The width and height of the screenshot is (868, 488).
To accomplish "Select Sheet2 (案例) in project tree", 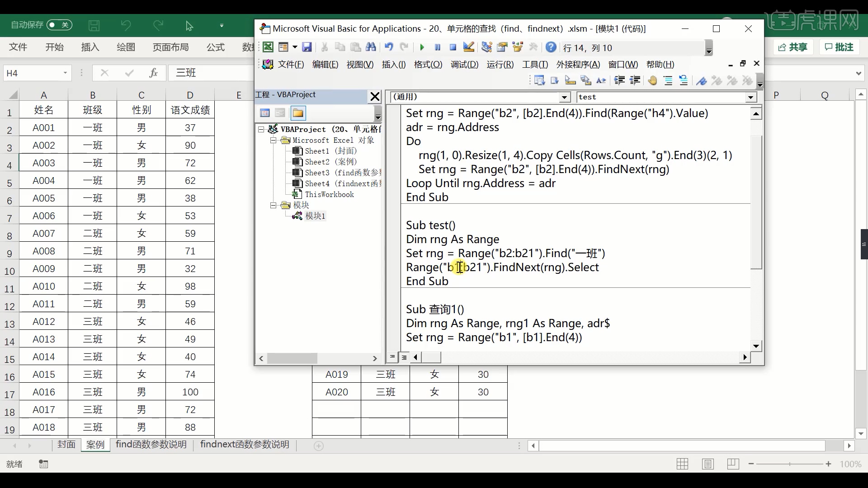I will (330, 162).
